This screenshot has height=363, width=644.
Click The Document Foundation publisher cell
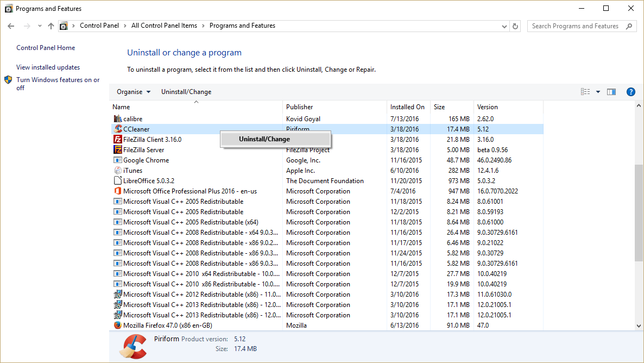point(325,181)
